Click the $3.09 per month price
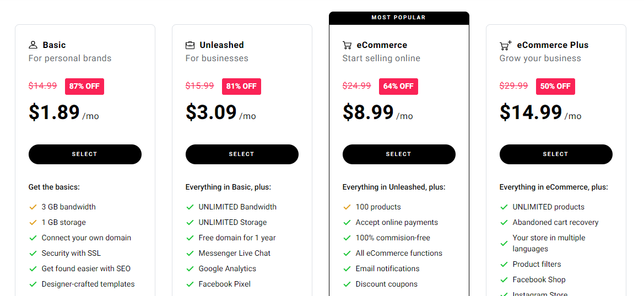 pyautogui.click(x=220, y=112)
